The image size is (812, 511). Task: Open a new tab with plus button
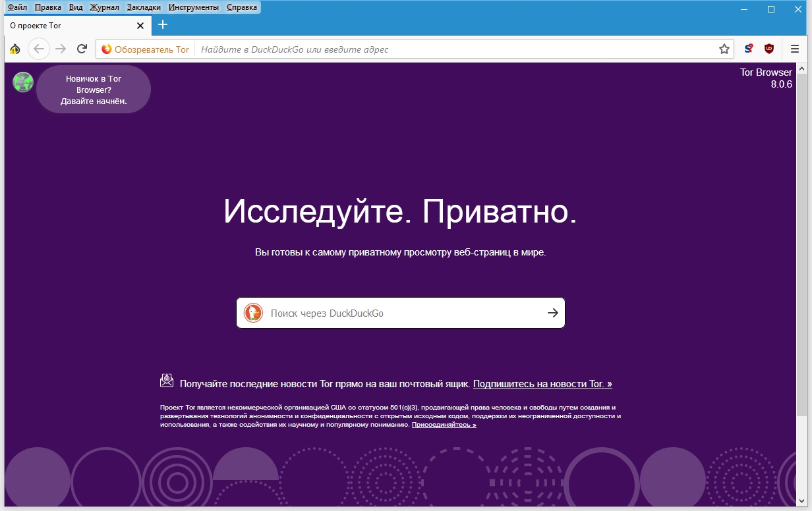pos(163,25)
